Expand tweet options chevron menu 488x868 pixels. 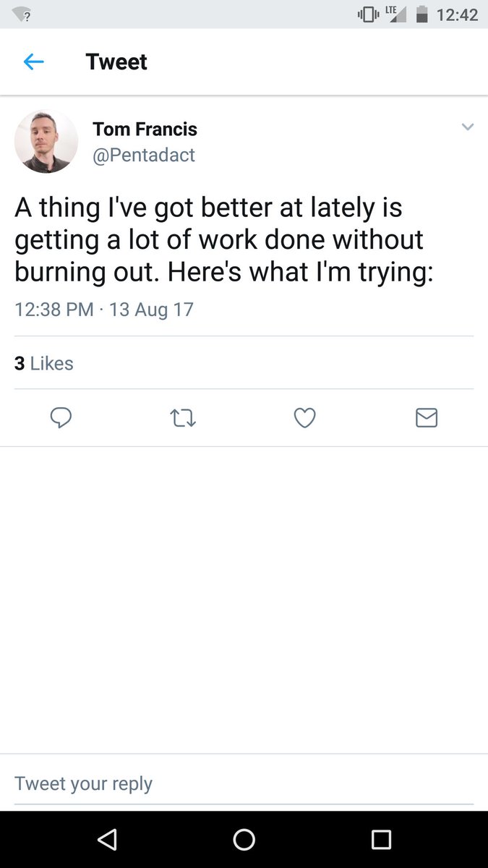point(468,127)
